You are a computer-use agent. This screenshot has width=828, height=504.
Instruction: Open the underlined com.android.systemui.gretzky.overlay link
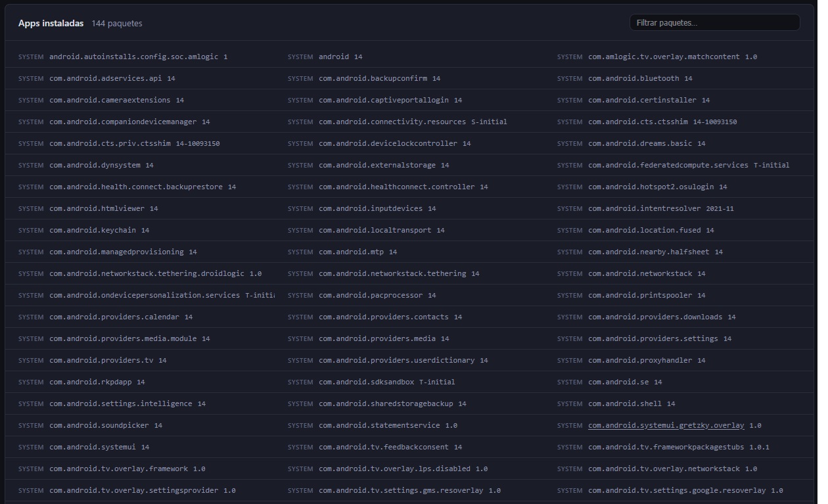click(x=666, y=425)
